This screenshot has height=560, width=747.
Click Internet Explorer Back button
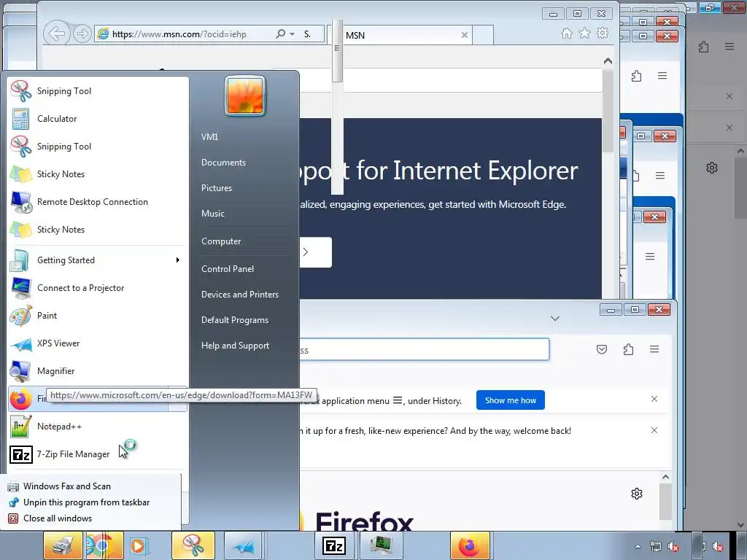(57, 34)
